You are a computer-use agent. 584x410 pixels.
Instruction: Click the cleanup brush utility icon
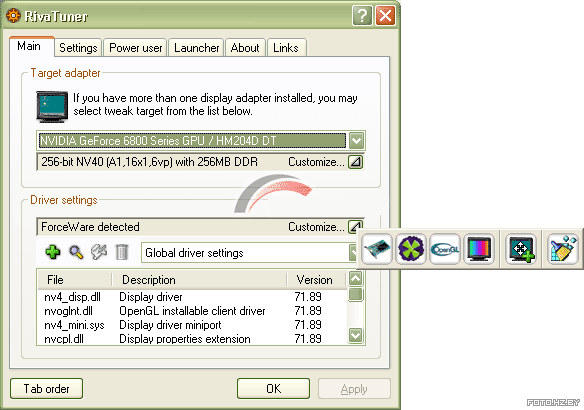[x=563, y=249]
